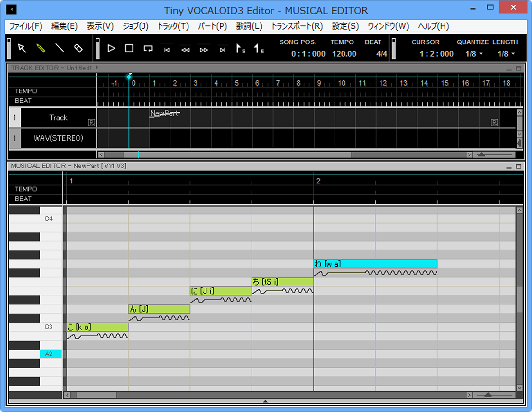Maximize the Musical Editor panel
Viewport: 532px width, 412px height.
pos(518,167)
